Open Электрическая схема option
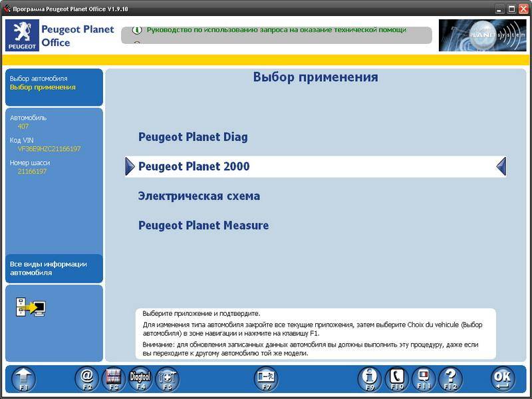The width and height of the screenshot is (532, 399). pyautogui.click(x=199, y=196)
